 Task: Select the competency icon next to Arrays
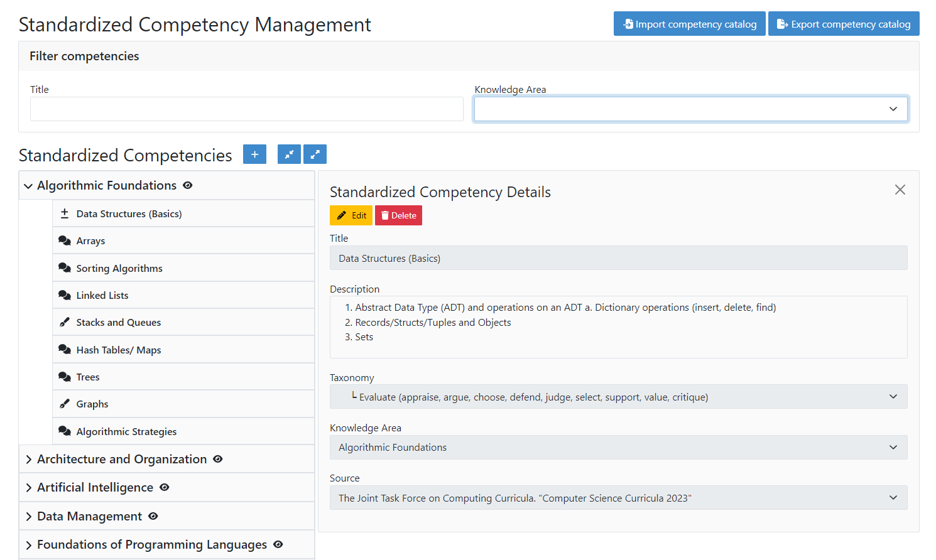pos(65,240)
